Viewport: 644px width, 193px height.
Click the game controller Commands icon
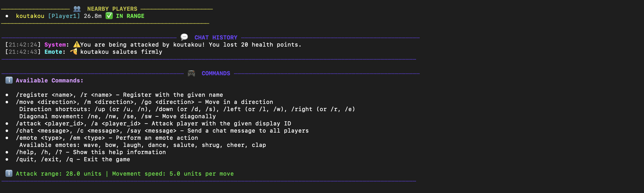pos(191,73)
